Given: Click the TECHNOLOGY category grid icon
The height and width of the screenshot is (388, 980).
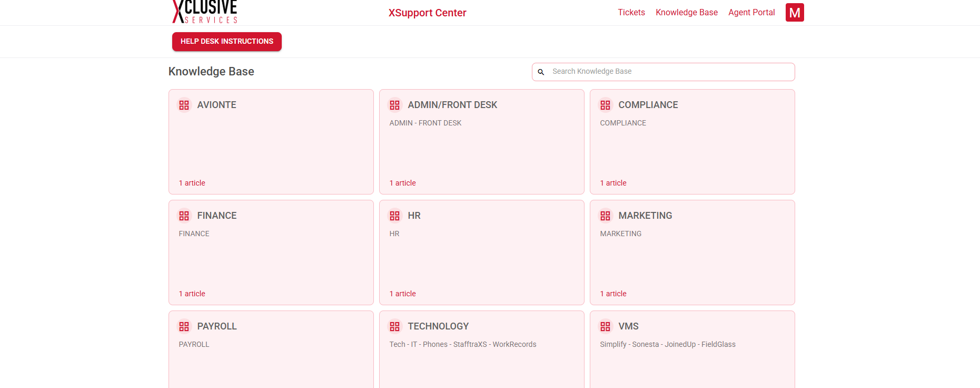Looking at the screenshot, I should point(394,327).
